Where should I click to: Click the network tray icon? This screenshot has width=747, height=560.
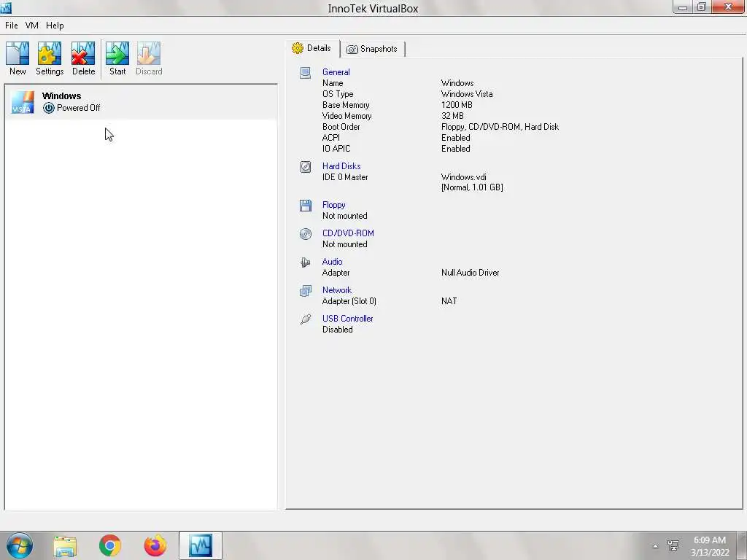pos(673,545)
